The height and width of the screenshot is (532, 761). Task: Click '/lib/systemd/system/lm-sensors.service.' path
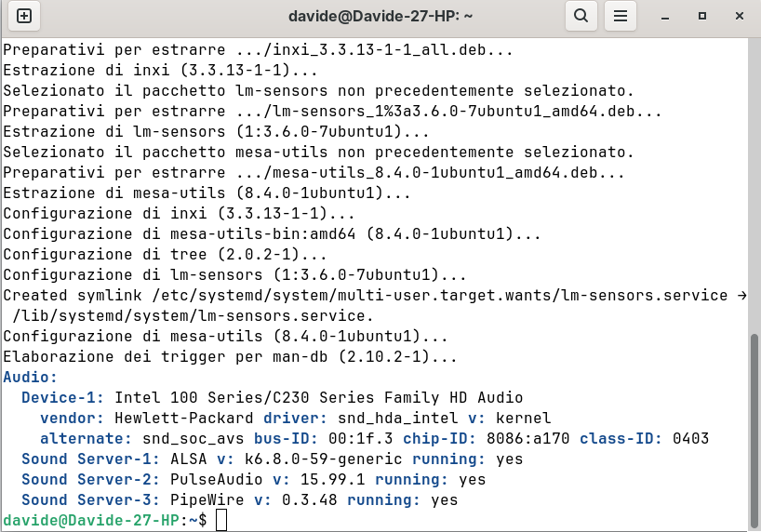pyautogui.click(x=193, y=315)
